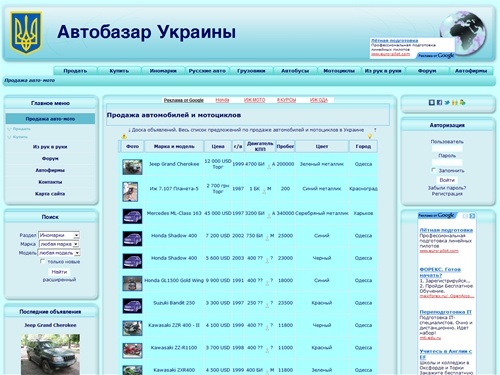Image resolution: width=500 pixels, height=375 pixels.
Task: Select 'Контакты' in left main menu
Action: [x=50, y=182]
